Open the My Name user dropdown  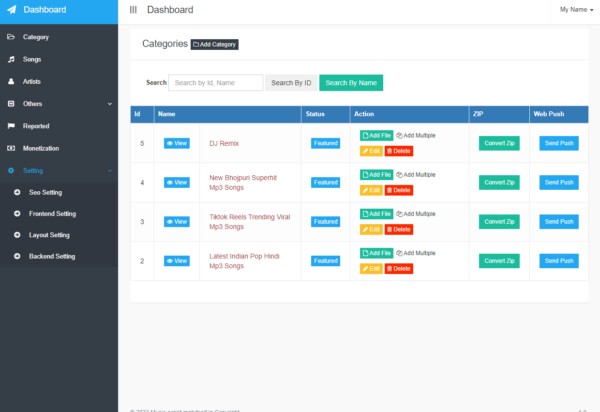pyautogui.click(x=576, y=10)
